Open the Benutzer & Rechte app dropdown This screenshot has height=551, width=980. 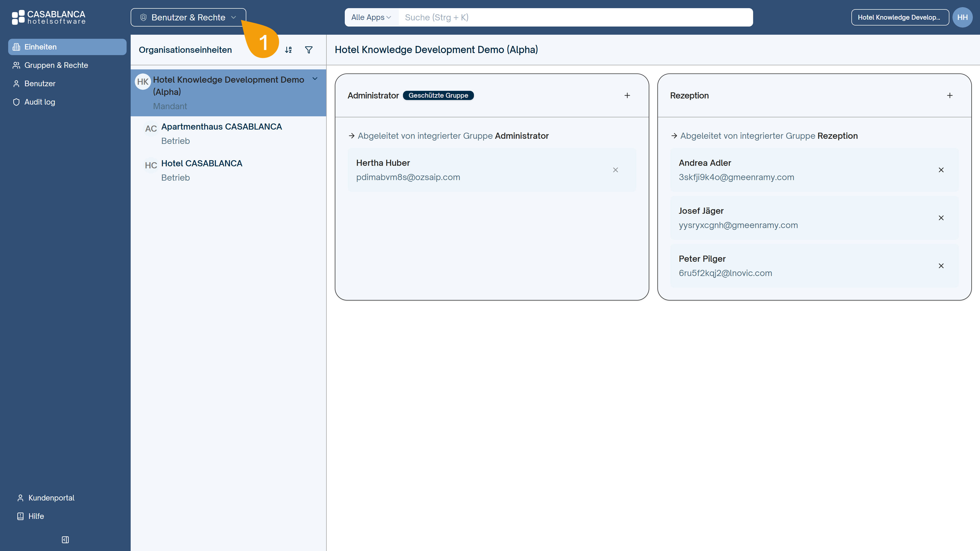click(x=188, y=18)
